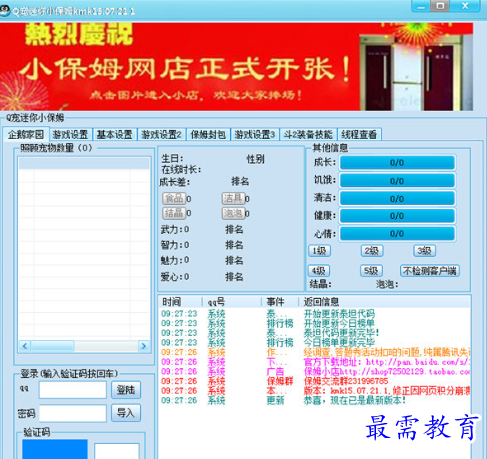Select the 游戏设置3 tab
Image resolution: width=487 pixels, height=459 pixels.
click(255, 135)
